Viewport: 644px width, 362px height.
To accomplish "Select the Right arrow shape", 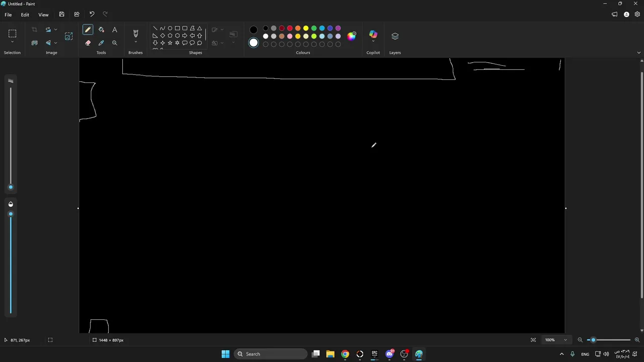I will tap(185, 36).
